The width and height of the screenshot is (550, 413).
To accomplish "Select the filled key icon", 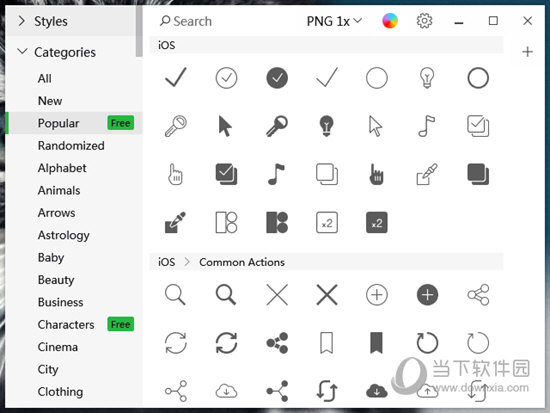I will (277, 126).
